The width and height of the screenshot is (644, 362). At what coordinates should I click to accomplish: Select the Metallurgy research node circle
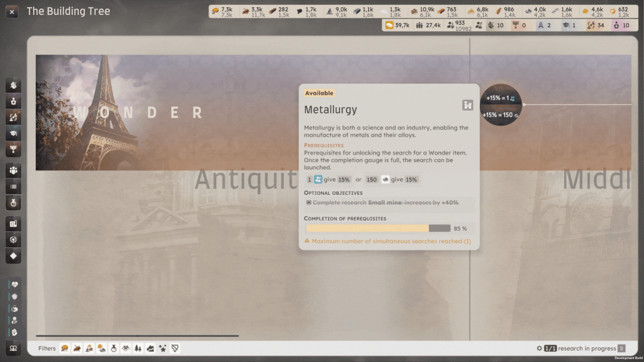[x=501, y=105]
